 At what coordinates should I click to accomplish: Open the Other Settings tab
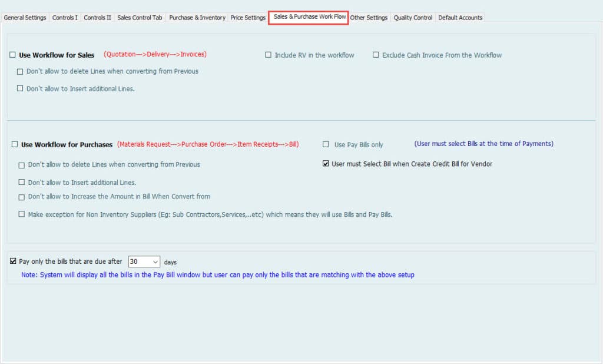[x=369, y=18]
